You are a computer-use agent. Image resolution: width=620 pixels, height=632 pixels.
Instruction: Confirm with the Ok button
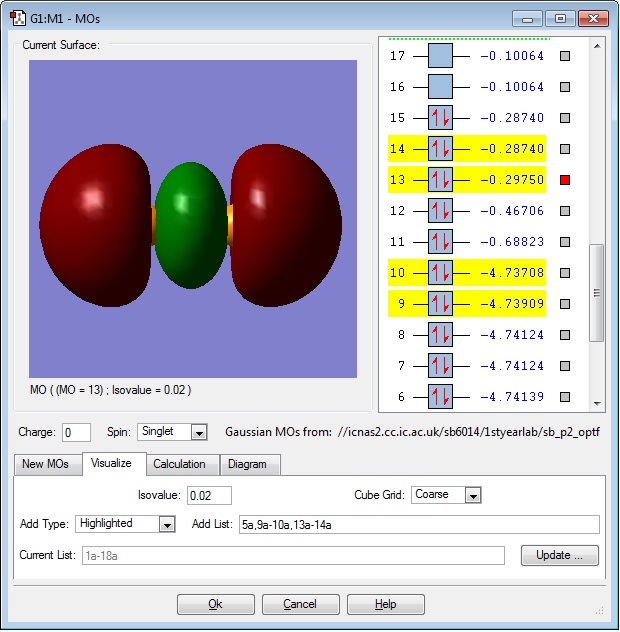tap(216, 604)
